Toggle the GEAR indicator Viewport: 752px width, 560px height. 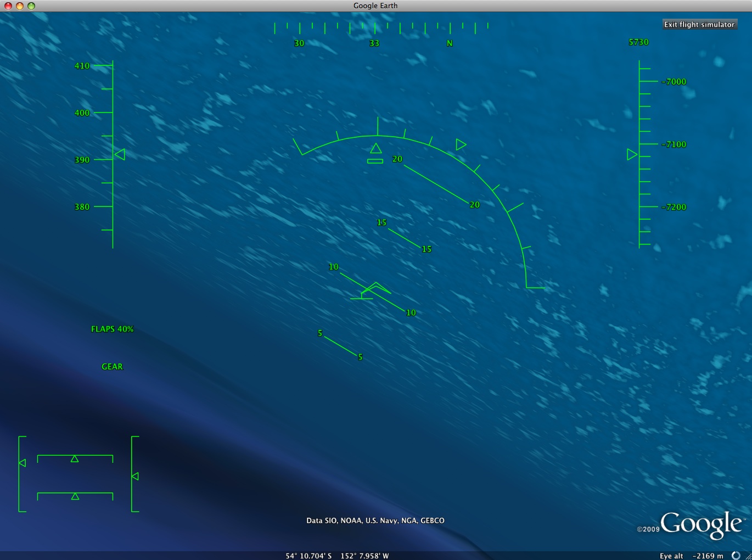(x=112, y=367)
